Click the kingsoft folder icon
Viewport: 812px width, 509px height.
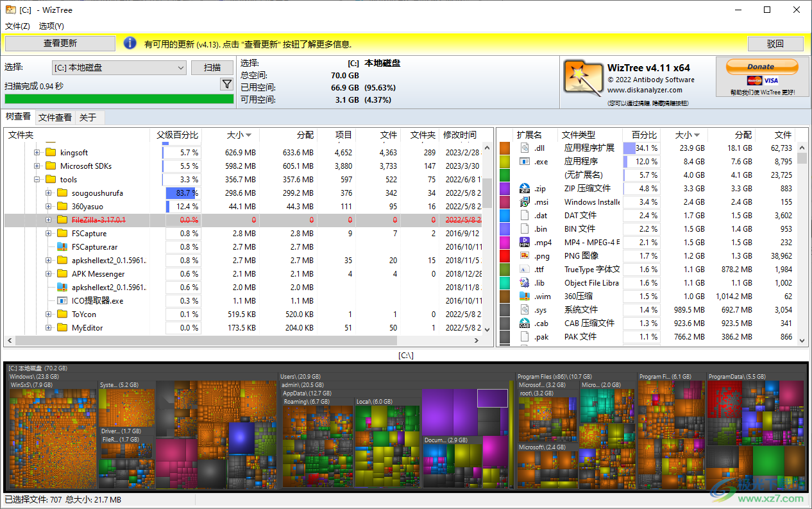tap(50, 152)
